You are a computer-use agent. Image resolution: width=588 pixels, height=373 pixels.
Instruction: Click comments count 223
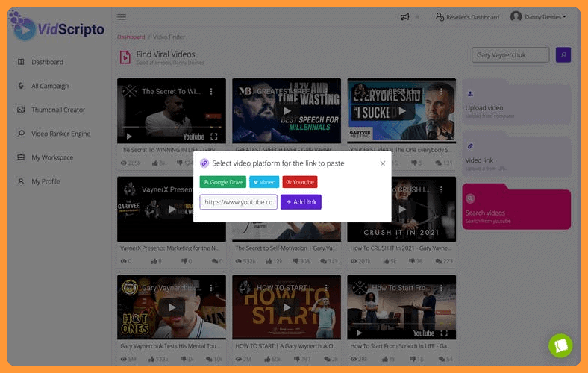[x=443, y=261]
